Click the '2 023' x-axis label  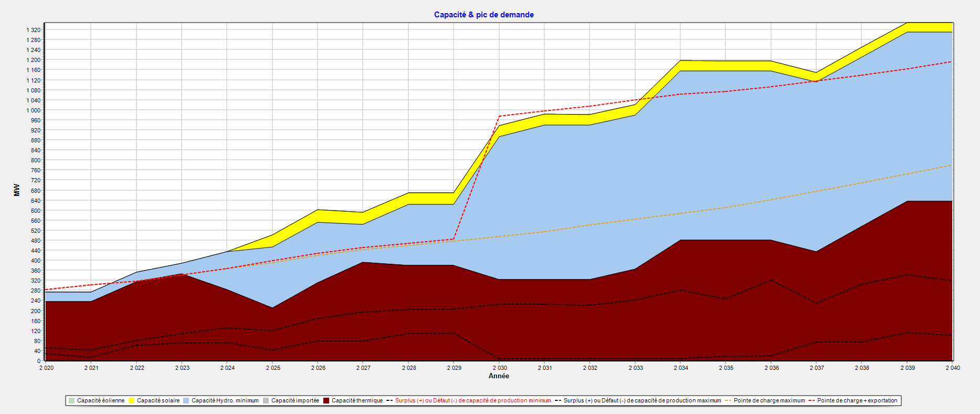(x=182, y=368)
